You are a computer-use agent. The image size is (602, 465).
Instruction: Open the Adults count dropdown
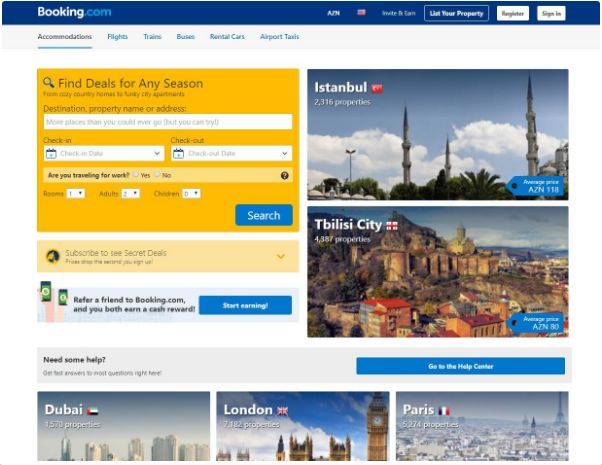131,194
